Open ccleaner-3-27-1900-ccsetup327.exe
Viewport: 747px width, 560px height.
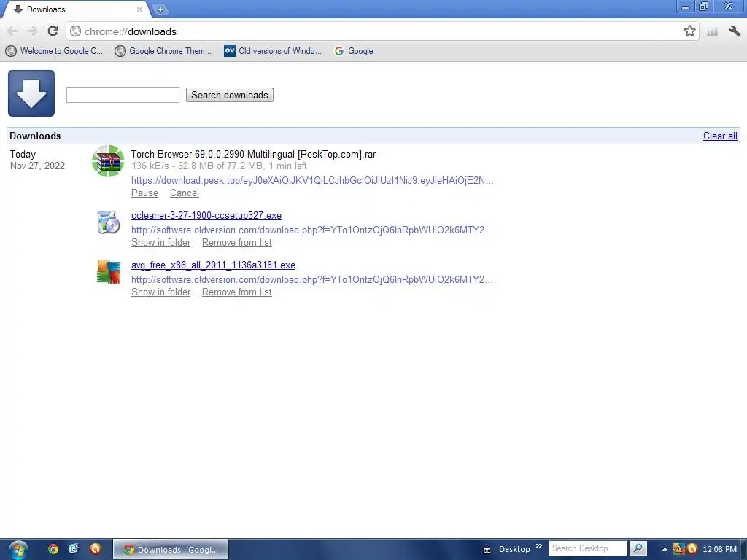point(206,215)
